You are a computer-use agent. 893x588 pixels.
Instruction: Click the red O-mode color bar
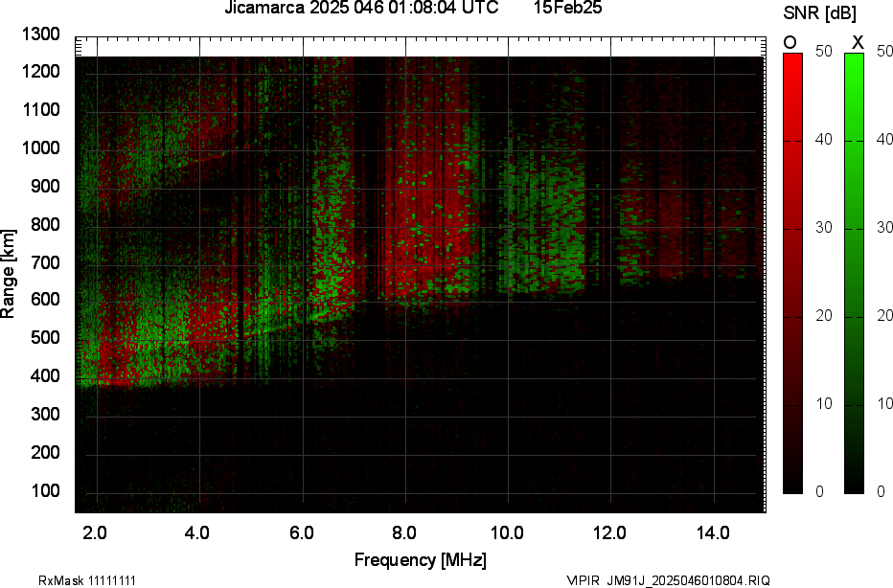coord(792,273)
